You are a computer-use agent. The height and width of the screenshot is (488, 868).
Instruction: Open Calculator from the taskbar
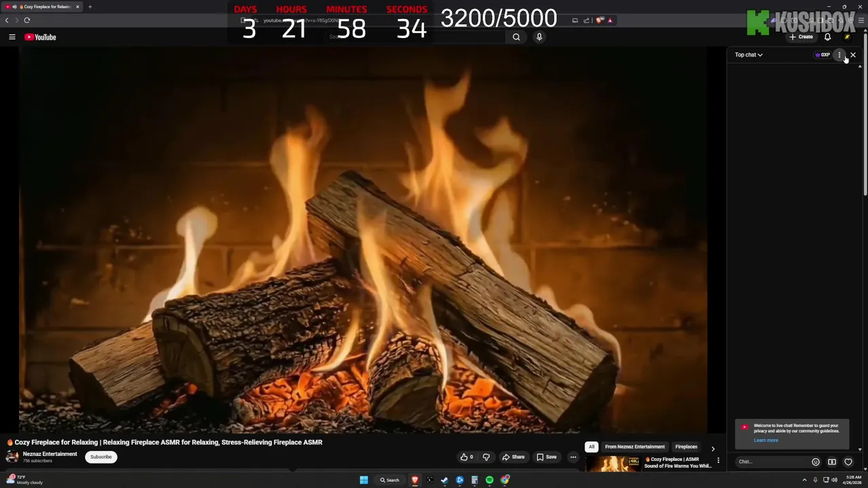click(x=475, y=480)
